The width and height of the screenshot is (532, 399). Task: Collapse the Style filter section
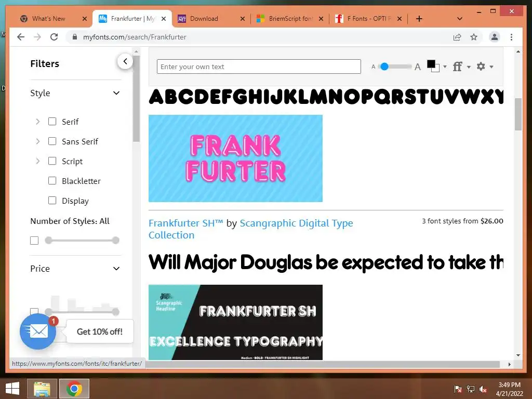116,93
